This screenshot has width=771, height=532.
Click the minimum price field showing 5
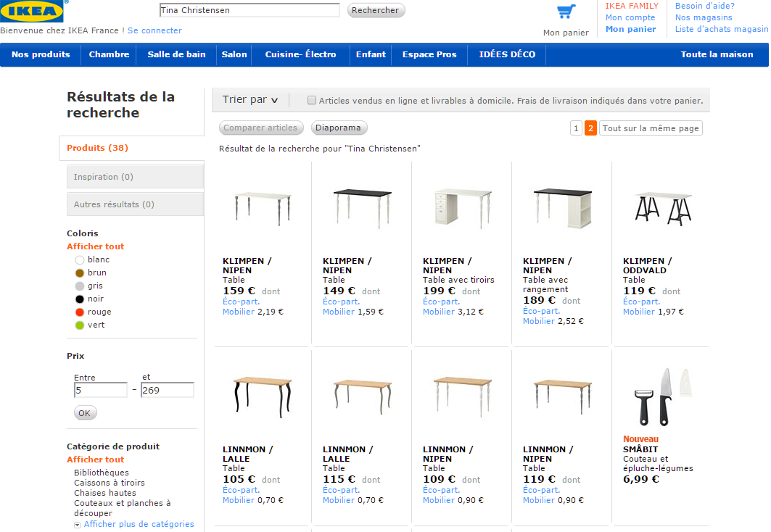click(101, 391)
